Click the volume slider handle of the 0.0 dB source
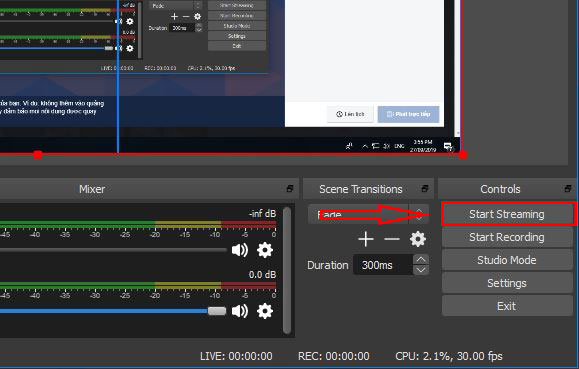579x369 pixels. point(217,311)
